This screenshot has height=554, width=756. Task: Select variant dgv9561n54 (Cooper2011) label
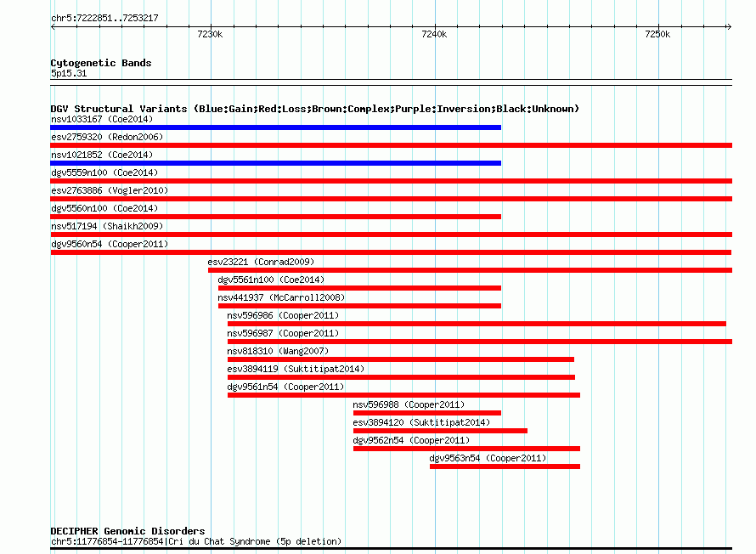point(285,387)
